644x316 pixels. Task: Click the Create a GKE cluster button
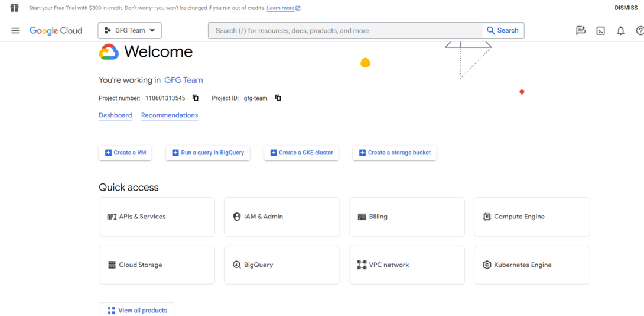[301, 153]
